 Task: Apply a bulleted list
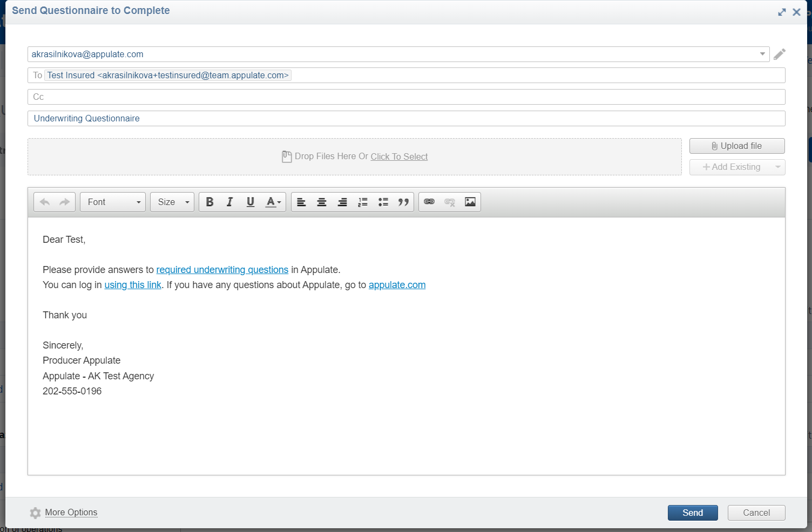click(x=383, y=202)
